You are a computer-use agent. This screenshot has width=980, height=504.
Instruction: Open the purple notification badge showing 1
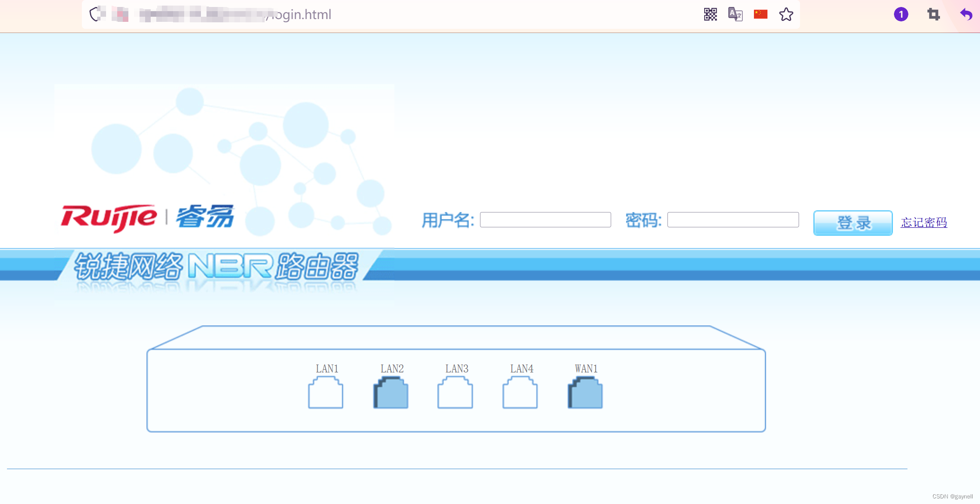(901, 14)
